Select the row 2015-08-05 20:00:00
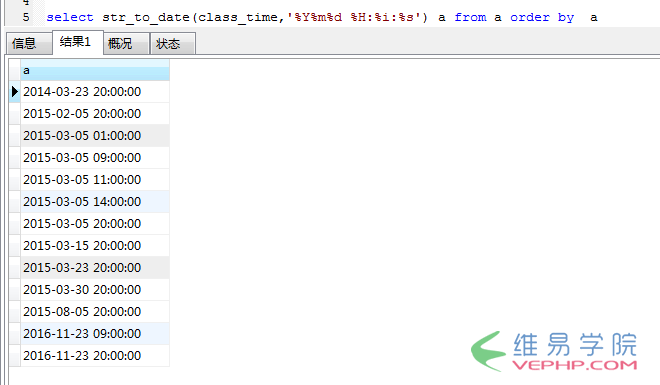Screen dimensions: 660x385 (95, 311)
